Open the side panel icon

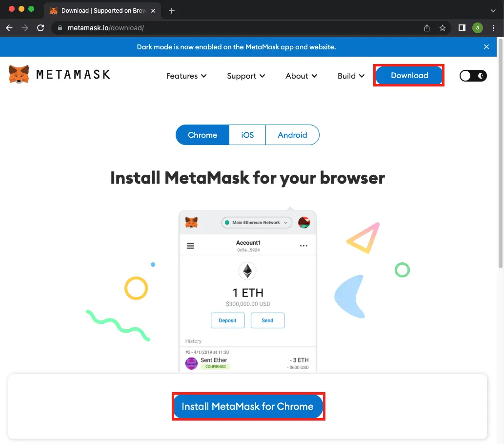click(462, 28)
